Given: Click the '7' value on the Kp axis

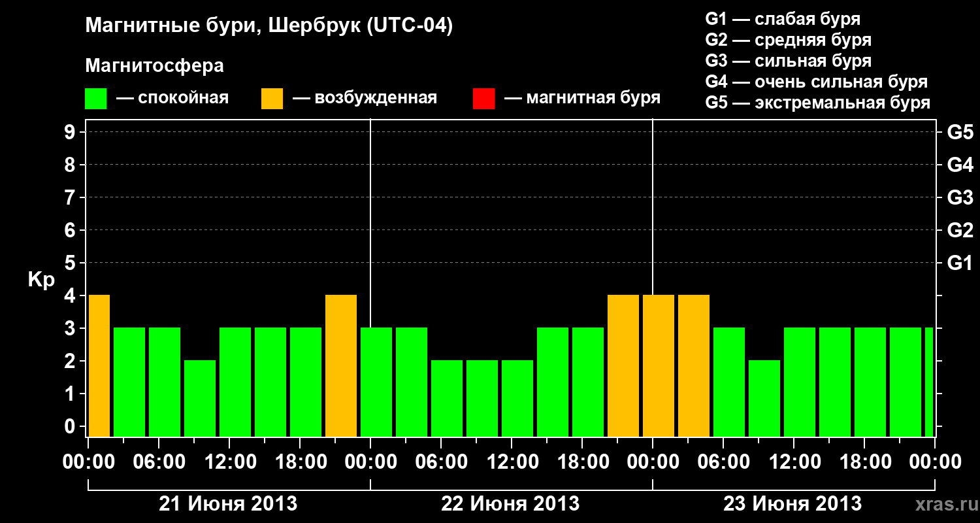Looking at the screenshot, I should (x=71, y=198).
